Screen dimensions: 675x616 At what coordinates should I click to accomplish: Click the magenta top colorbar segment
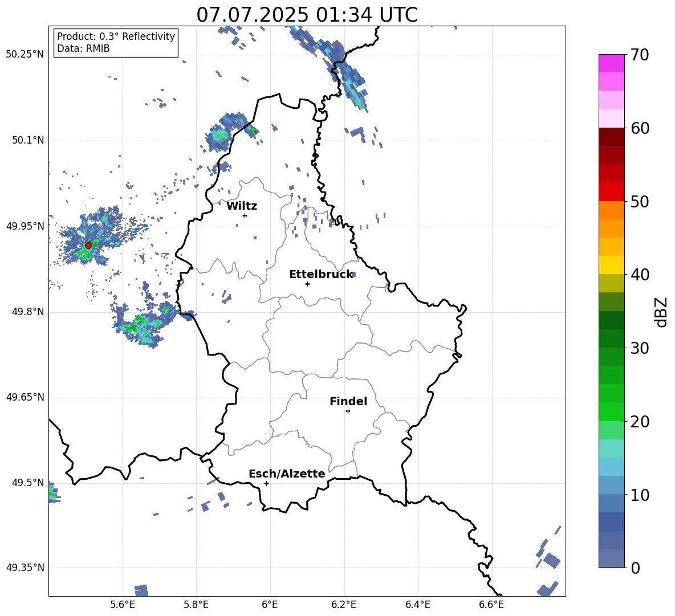(x=612, y=63)
